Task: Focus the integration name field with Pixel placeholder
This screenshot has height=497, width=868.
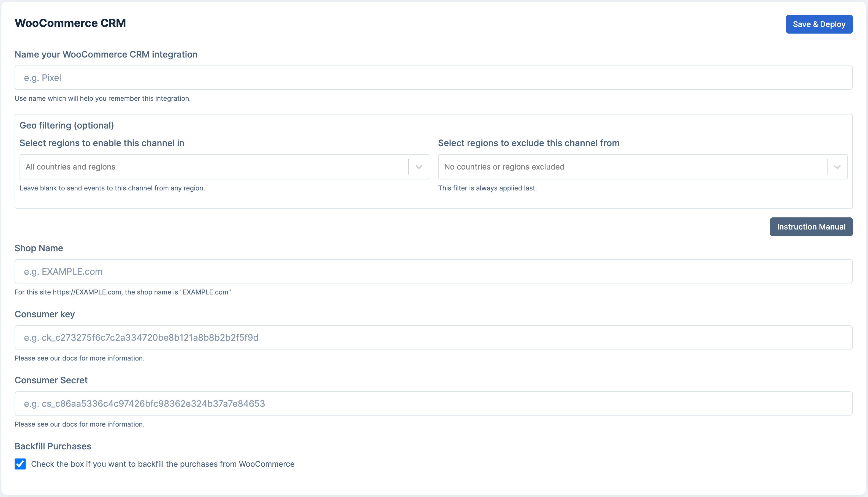Action: point(433,78)
